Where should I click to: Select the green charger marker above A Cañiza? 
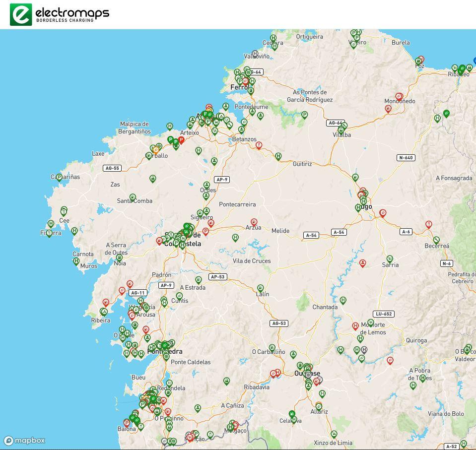(x=226, y=382)
